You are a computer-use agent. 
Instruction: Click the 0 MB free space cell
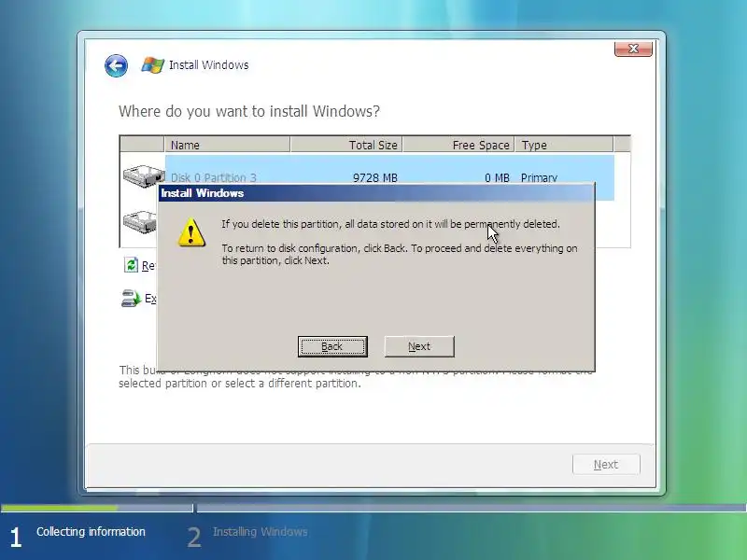pos(497,177)
